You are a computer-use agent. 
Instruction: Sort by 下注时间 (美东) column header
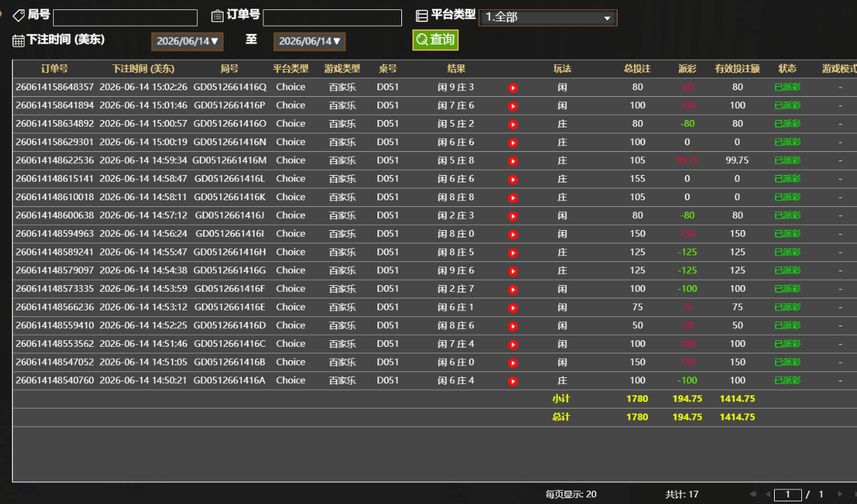click(x=143, y=69)
